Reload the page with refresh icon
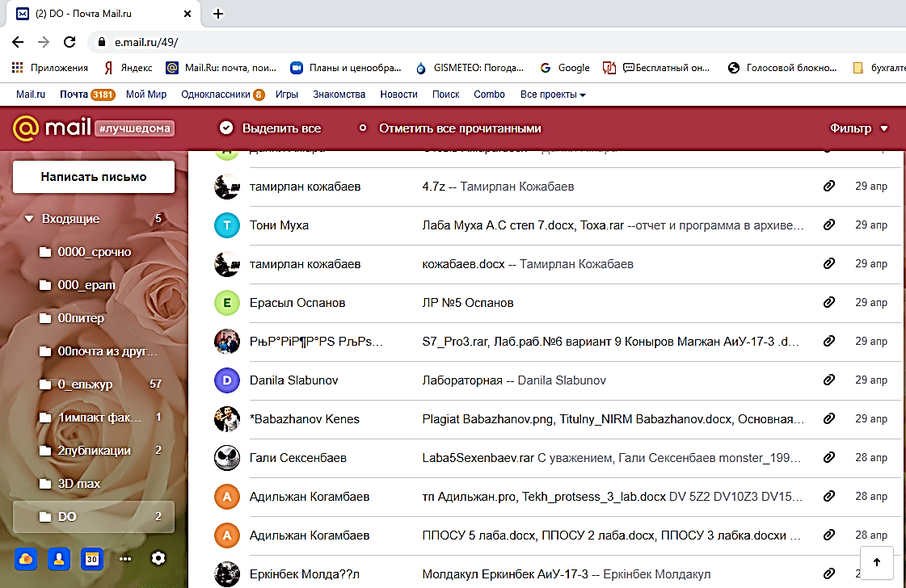Screen dimensions: 906x588 70,42
